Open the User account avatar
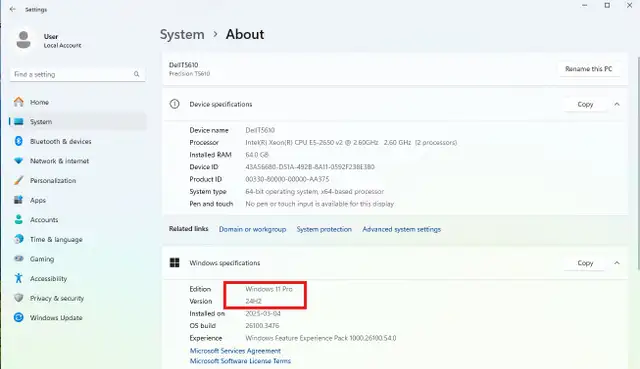The width and height of the screenshot is (640, 369). [23, 40]
